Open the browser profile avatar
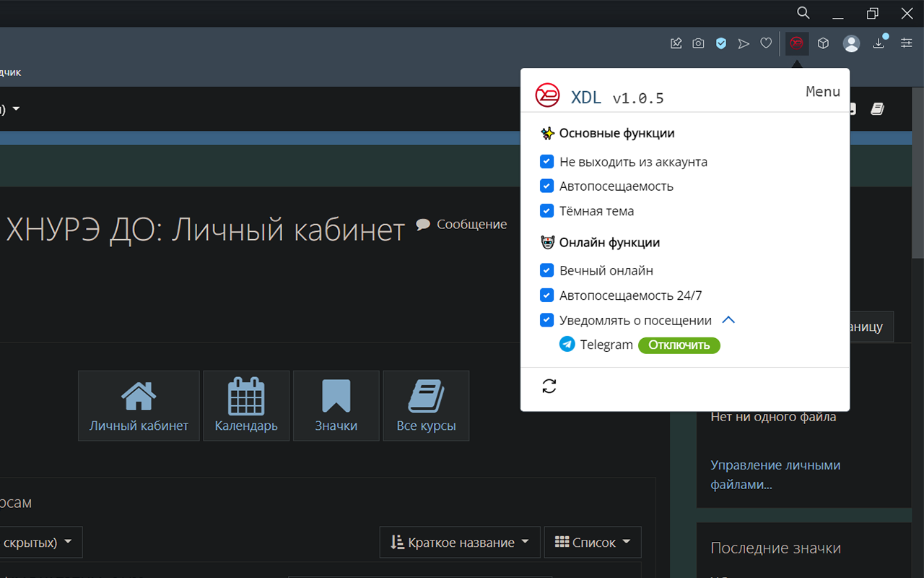Image resolution: width=924 pixels, height=578 pixels. pyautogui.click(x=852, y=43)
